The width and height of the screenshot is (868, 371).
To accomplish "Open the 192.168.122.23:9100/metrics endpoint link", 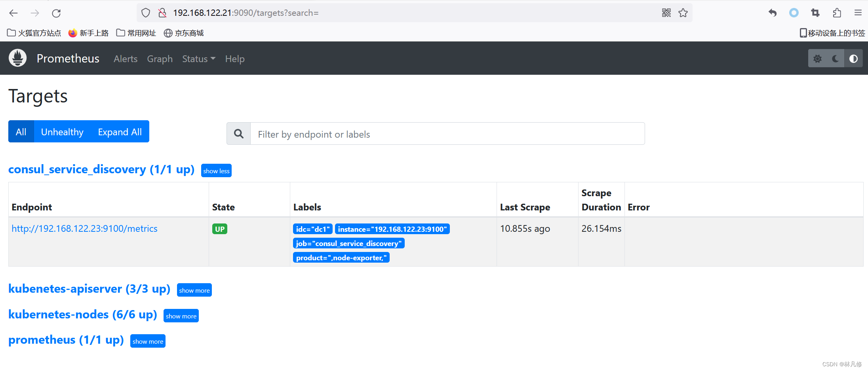I will (84, 229).
